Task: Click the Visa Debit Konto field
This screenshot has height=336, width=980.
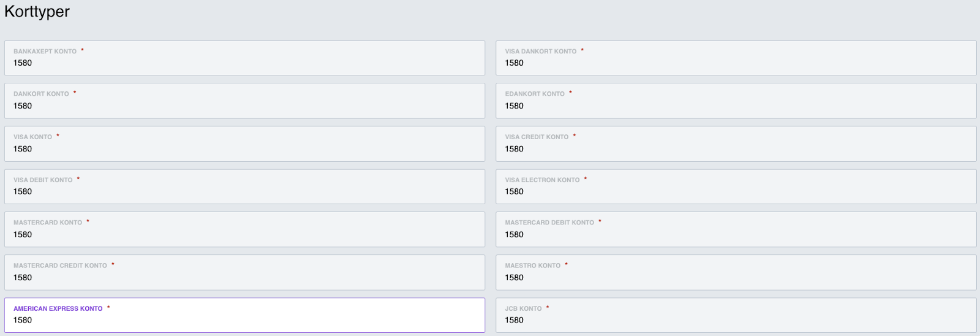Action: (x=244, y=187)
